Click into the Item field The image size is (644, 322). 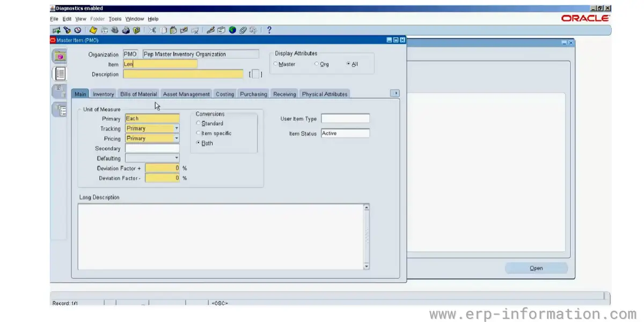pos(160,64)
